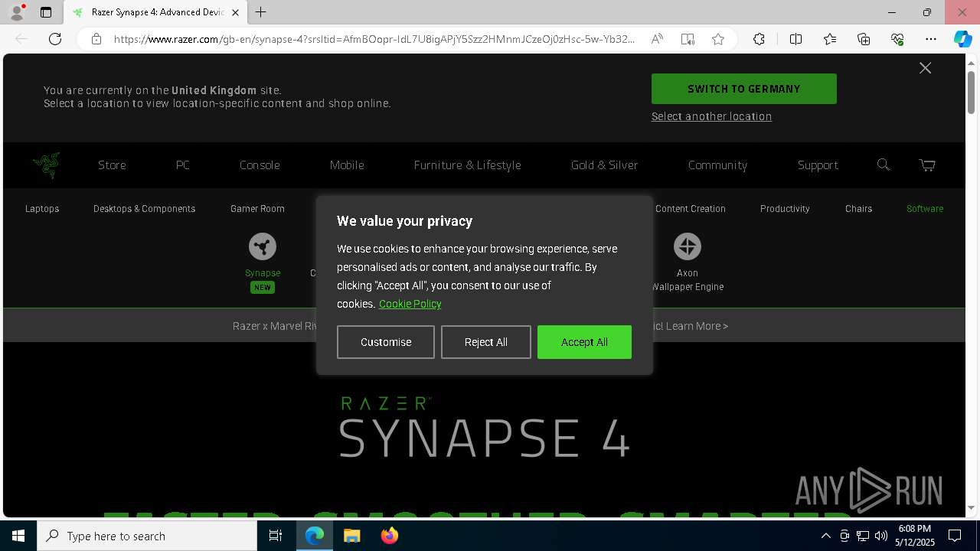Open the tab actions menu icon

click(x=46, y=12)
